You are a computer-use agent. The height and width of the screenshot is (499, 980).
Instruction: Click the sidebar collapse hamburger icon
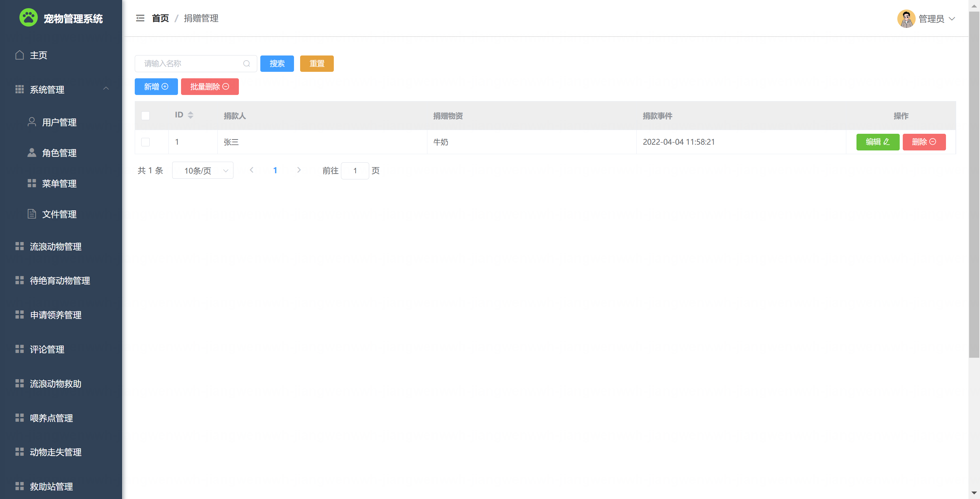pos(140,18)
